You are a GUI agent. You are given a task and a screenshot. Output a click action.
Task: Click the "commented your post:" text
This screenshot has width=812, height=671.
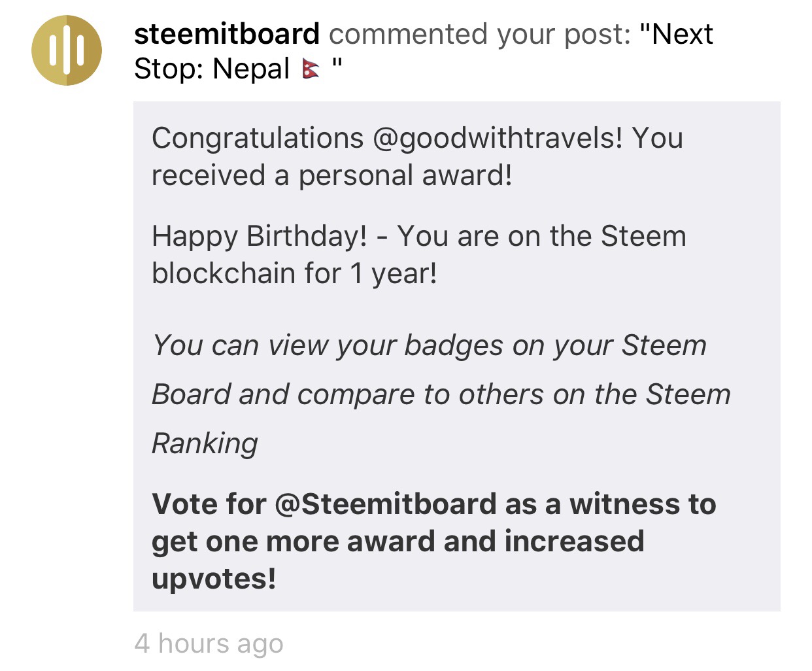pos(479,34)
